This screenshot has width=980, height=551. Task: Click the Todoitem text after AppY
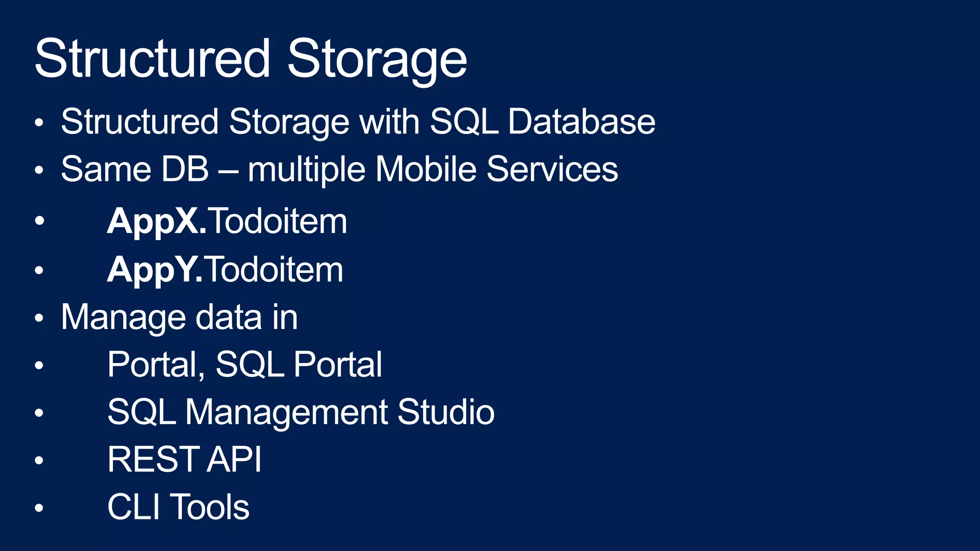point(274,270)
